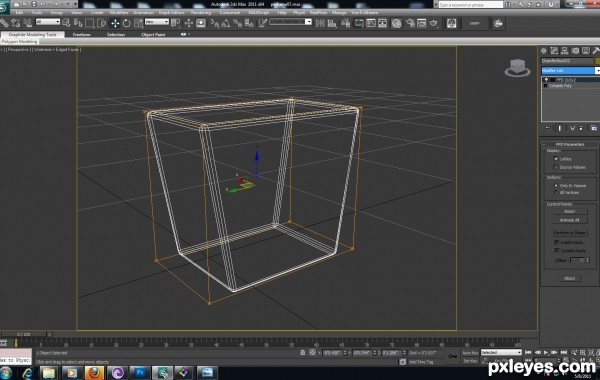Image resolution: width=600 pixels, height=380 pixels.
Task: Toggle the Inside Points checkbox
Action: [556, 242]
